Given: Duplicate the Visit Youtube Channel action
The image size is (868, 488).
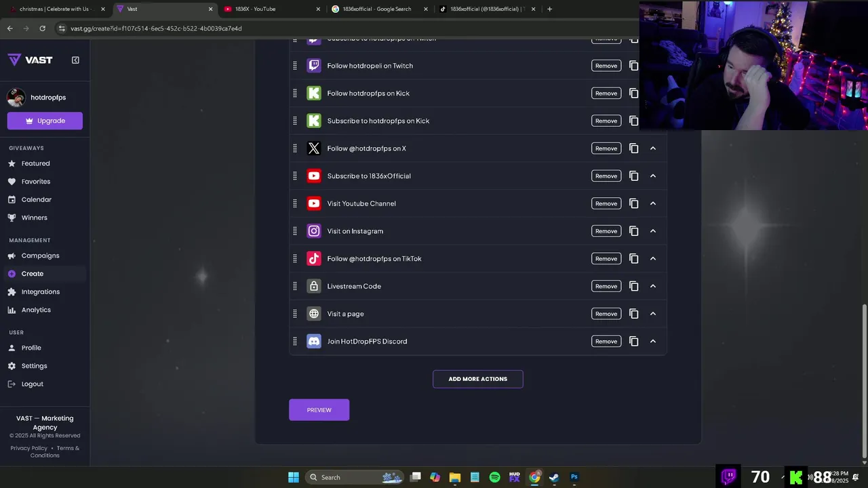Looking at the screenshot, I should 633,203.
